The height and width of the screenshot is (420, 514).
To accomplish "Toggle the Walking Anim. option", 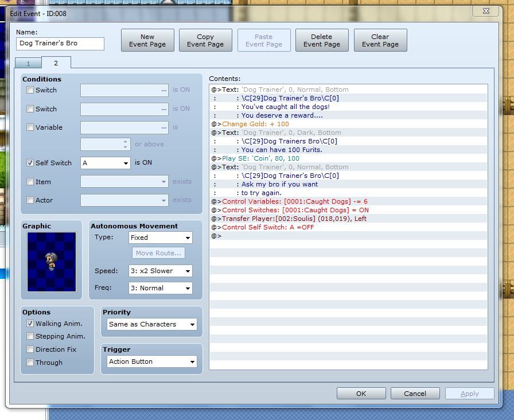I will pos(30,324).
